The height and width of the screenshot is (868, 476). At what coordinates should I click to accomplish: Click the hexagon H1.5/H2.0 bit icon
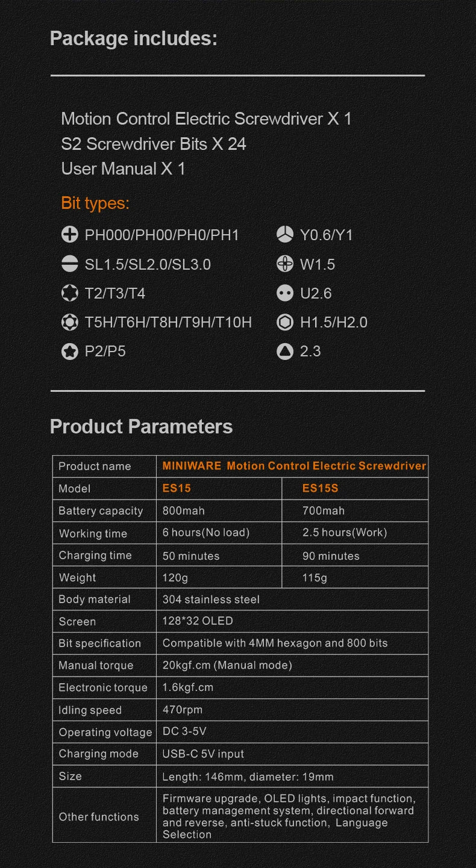(285, 322)
